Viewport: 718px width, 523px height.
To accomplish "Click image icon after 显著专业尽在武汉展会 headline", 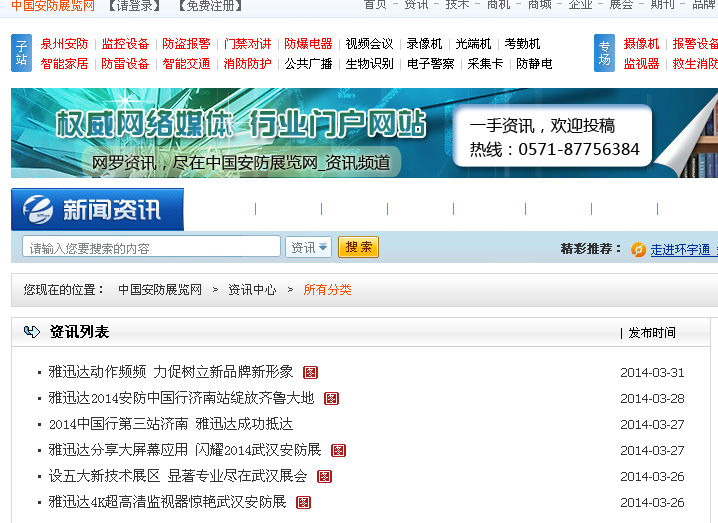I will point(324,476).
